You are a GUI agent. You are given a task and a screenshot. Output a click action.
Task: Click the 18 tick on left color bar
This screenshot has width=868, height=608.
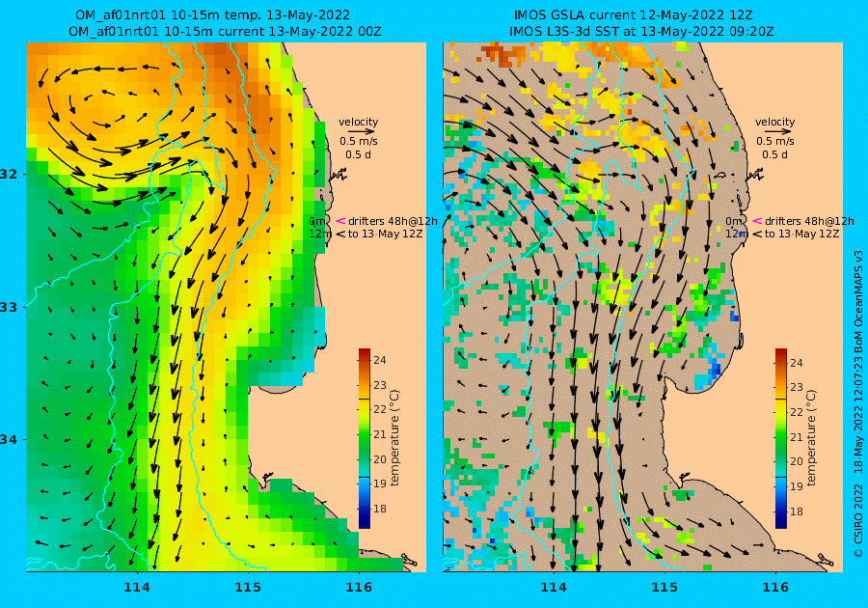tap(380, 509)
